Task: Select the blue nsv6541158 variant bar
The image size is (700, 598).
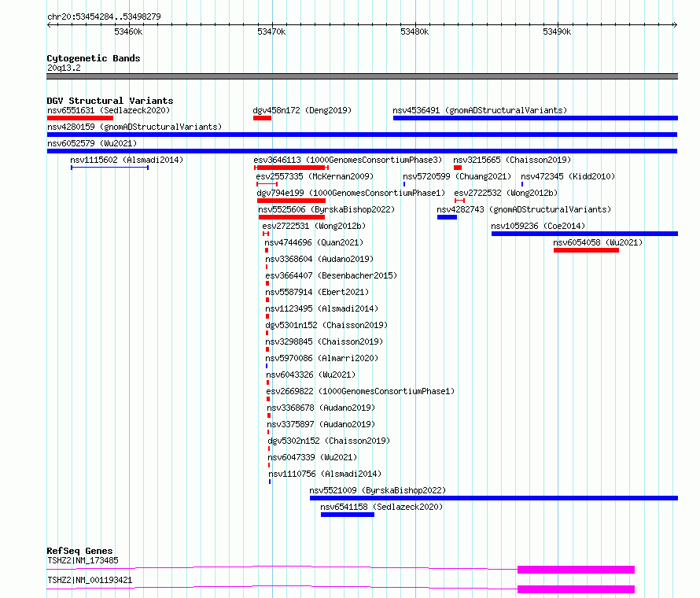Action: pyautogui.click(x=348, y=515)
